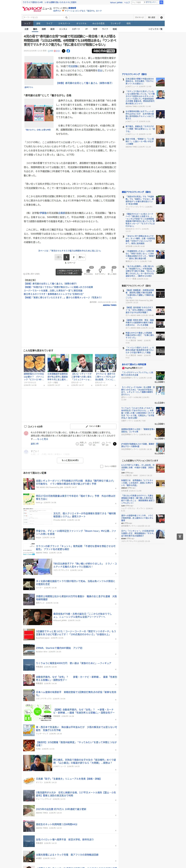Click the keyword search magnifier icon

(66, 18)
